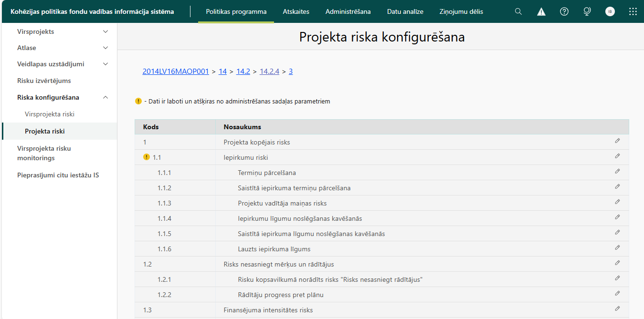Edit Rādītāju progress pret plānu row
The width and height of the screenshot is (644, 319).
617,294
